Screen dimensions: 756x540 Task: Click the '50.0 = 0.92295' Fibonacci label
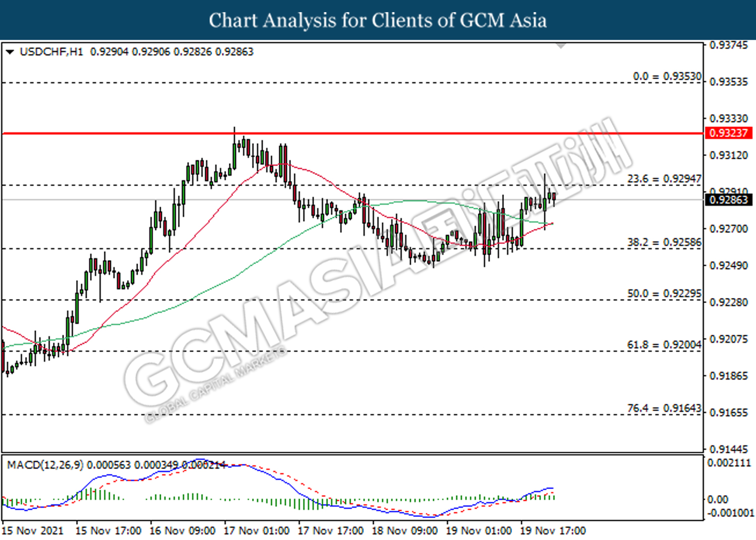click(x=664, y=293)
